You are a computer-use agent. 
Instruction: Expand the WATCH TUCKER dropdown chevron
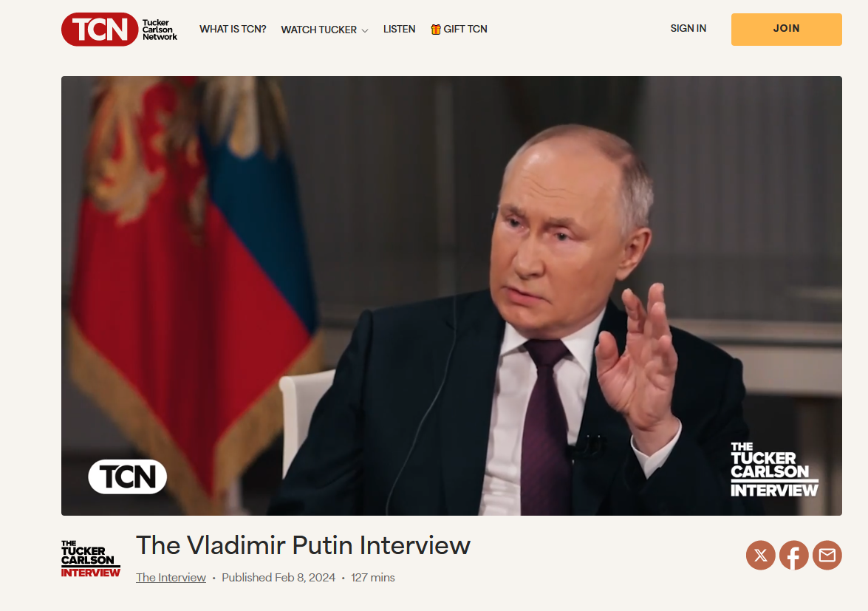[365, 30]
